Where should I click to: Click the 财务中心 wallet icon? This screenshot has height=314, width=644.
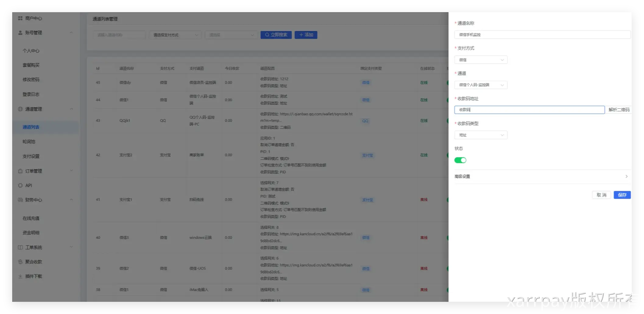(20, 200)
